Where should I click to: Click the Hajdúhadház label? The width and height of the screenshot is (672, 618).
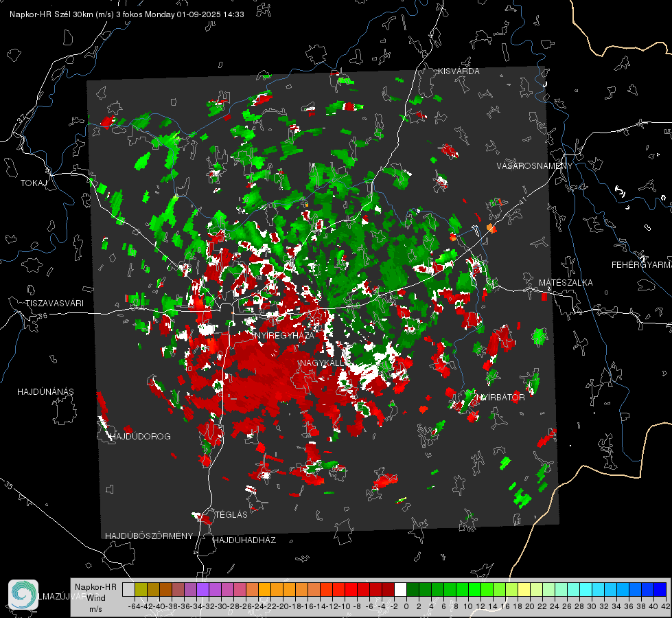[245, 540]
